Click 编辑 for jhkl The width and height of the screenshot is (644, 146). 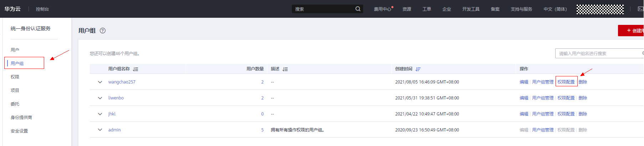(524, 114)
